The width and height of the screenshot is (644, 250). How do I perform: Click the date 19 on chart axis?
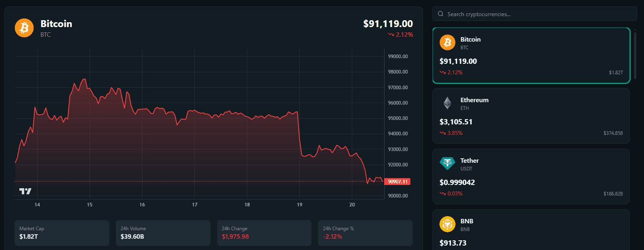[x=299, y=205]
